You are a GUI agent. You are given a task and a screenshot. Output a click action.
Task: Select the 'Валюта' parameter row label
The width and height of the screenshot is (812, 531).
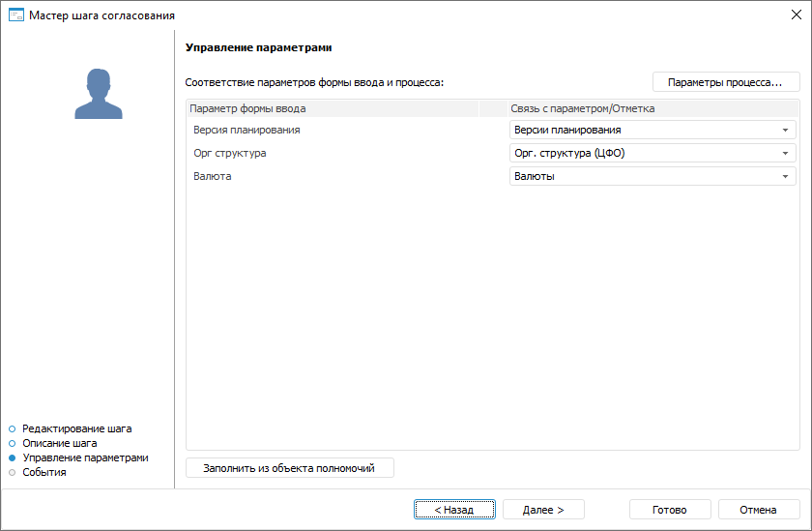pos(213,176)
